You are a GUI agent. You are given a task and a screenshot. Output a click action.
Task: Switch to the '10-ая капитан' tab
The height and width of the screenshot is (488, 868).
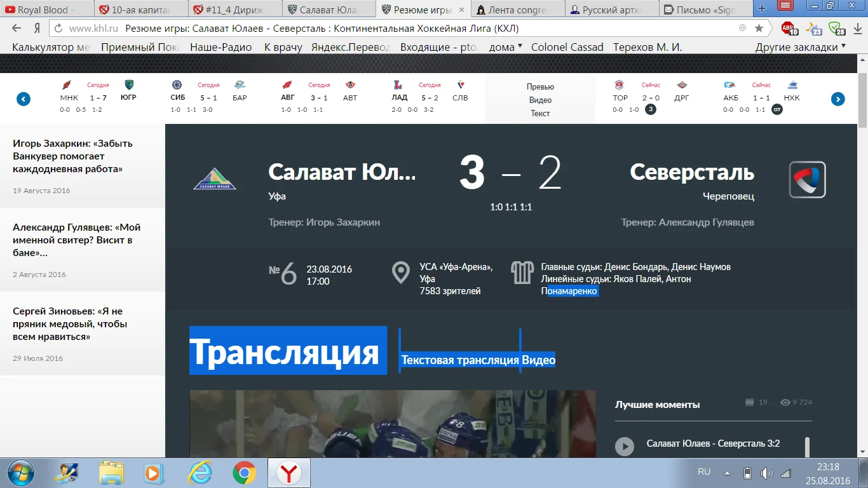pos(142,10)
